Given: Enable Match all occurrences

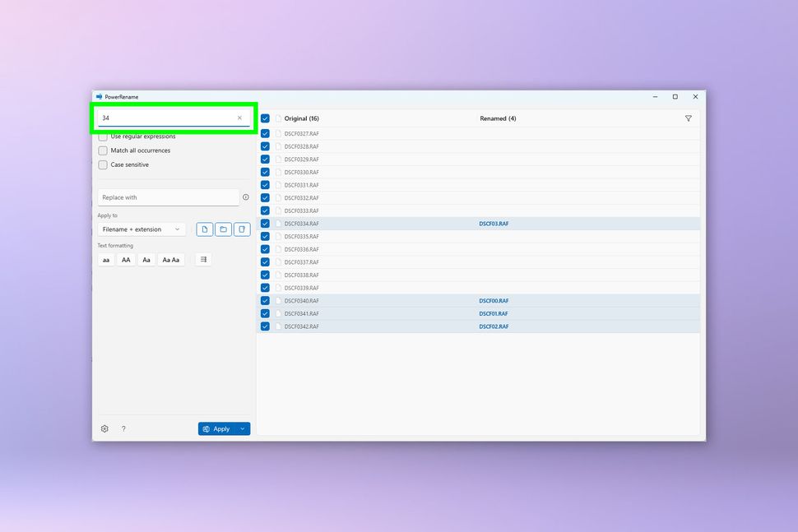Looking at the screenshot, I should click(103, 150).
